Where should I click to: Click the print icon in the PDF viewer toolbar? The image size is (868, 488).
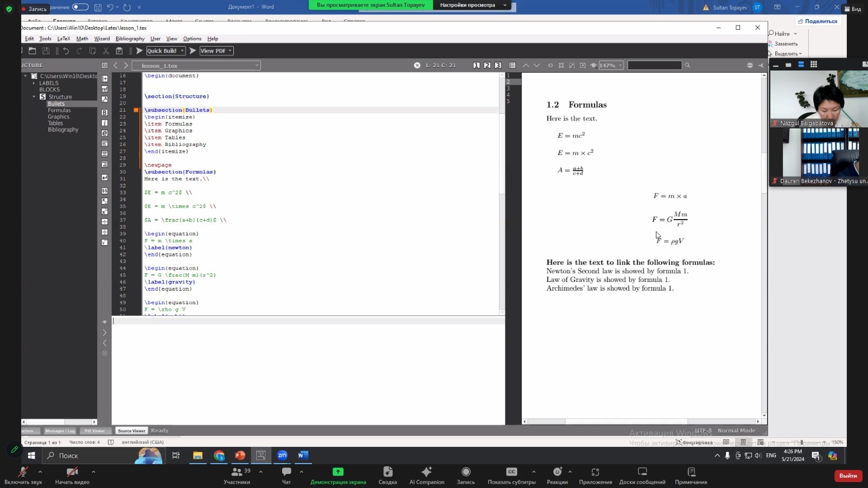(750, 66)
